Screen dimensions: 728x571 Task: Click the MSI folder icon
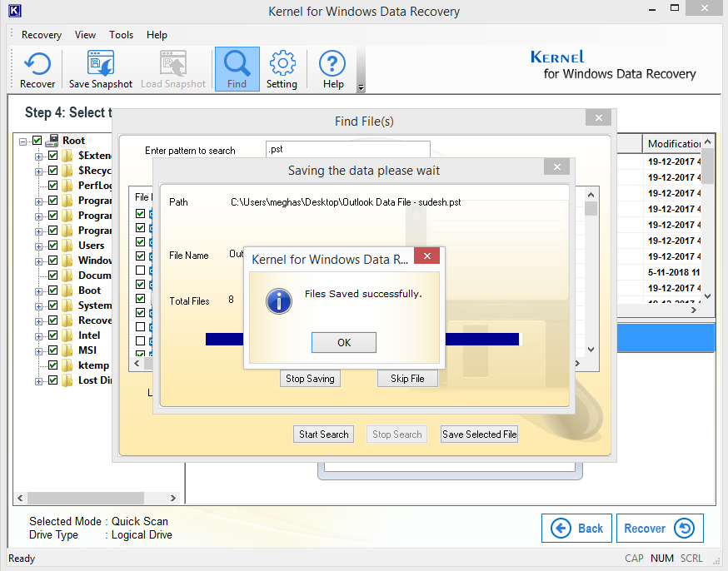(67, 350)
